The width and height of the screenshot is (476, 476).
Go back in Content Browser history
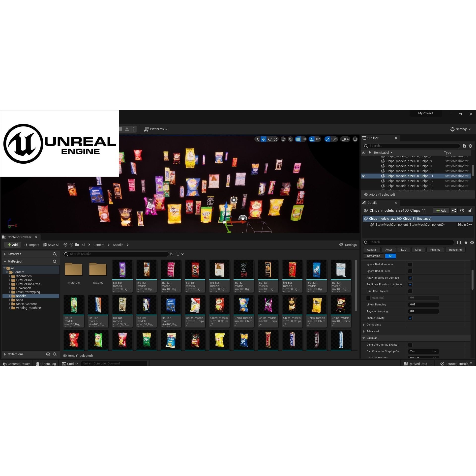pyautogui.click(x=65, y=245)
